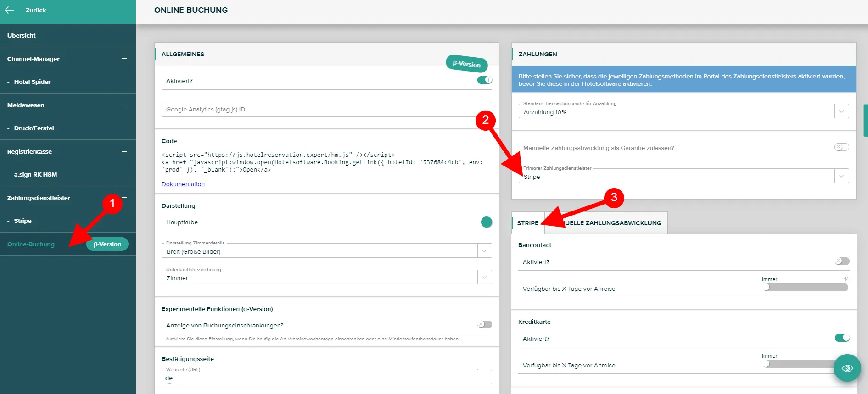The image size is (868, 394).
Task: Click the Meldewesen sidebar heading
Action: [26, 105]
